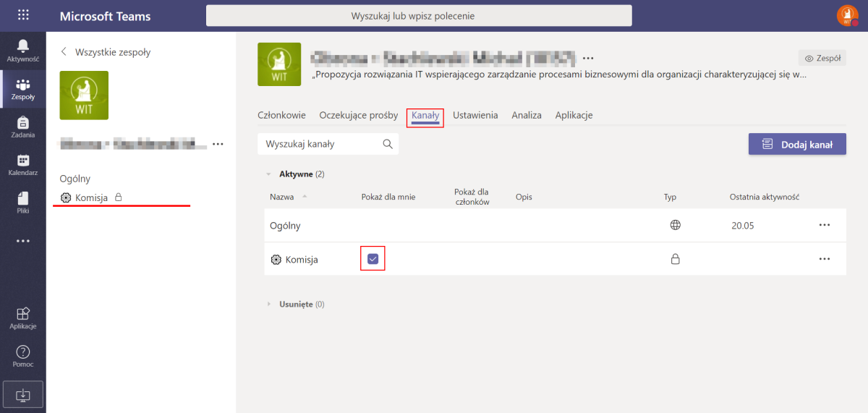The width and height of the screenshot is (868, 413).
Task: Click the Komisja name in table
Action: 302,260
